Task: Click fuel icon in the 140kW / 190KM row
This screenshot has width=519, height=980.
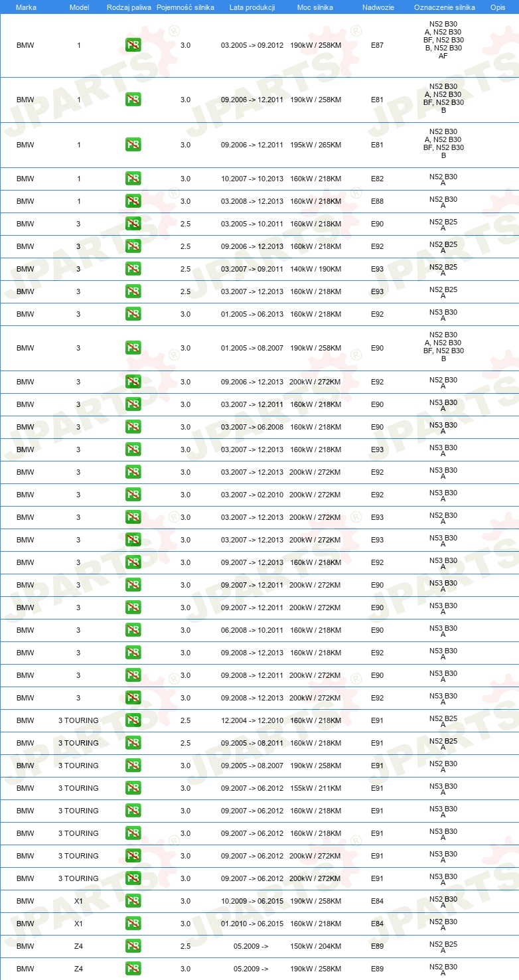Action: pyautogui.click(x=133, y=269)
